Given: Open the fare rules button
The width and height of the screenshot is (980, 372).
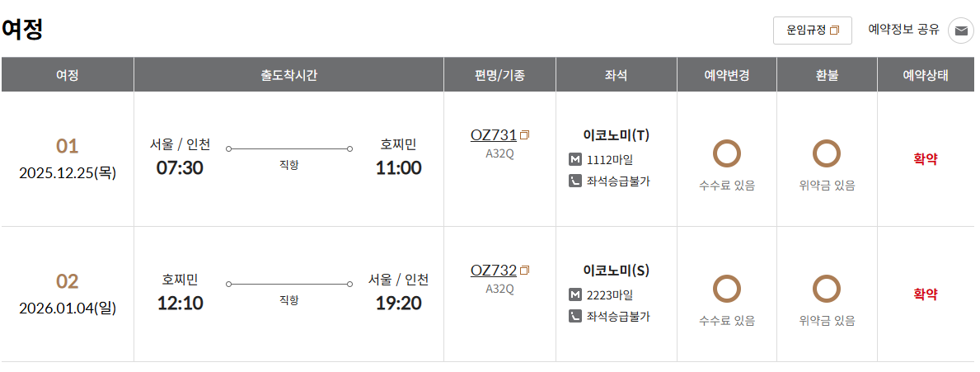Looking at the screenshot, I should [x=812, y=31].
